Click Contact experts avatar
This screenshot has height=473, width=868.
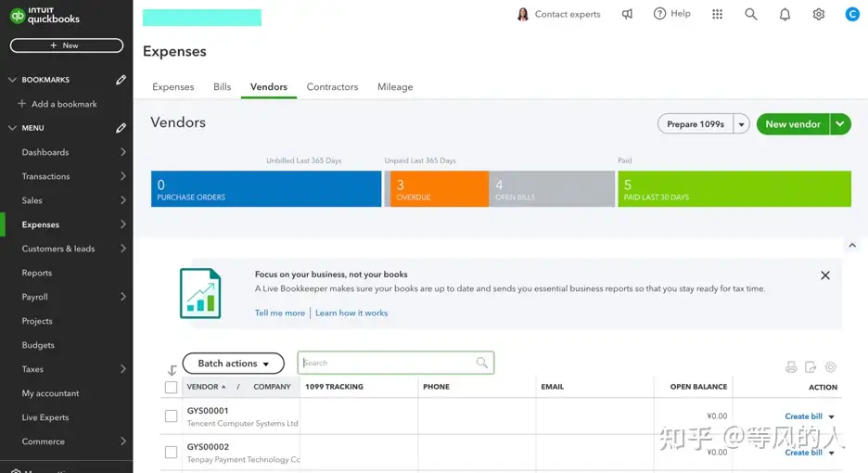coord(523,15)
